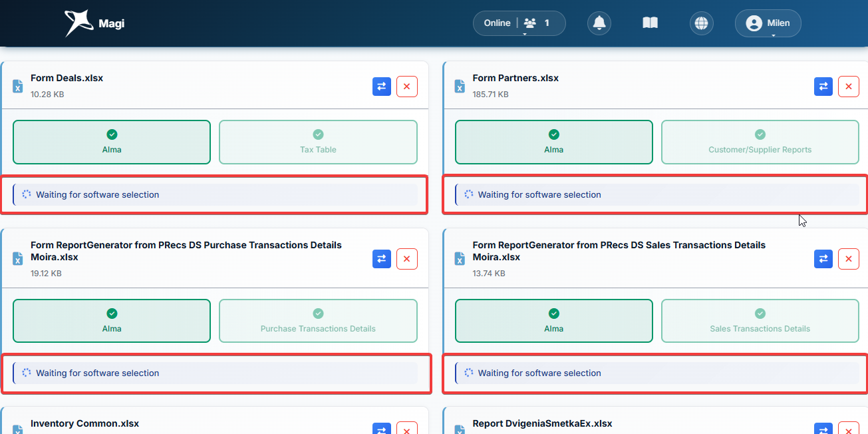This screenshot has width=868, height=434.
Task: Click the Magi star logo
Action: (x=78, y=23)
